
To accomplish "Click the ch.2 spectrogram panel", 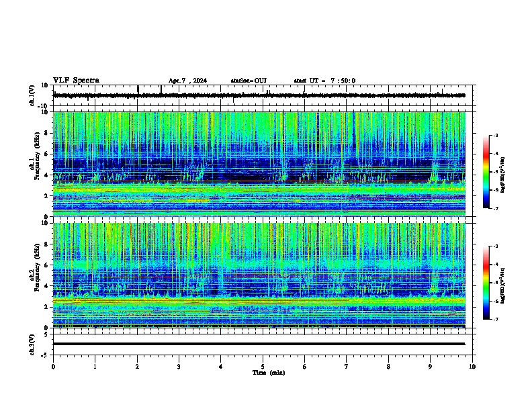I will [259, 275].
